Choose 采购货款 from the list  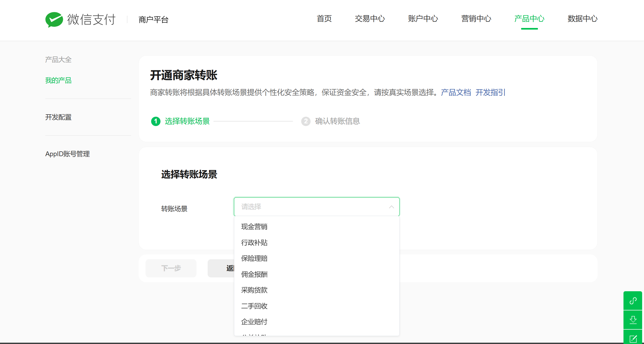point(254,290)
